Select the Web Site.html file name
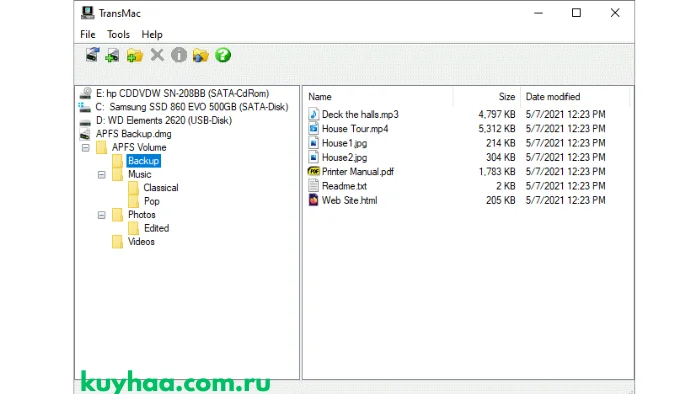Screen dimensions: 700x394 pos(350,200)
